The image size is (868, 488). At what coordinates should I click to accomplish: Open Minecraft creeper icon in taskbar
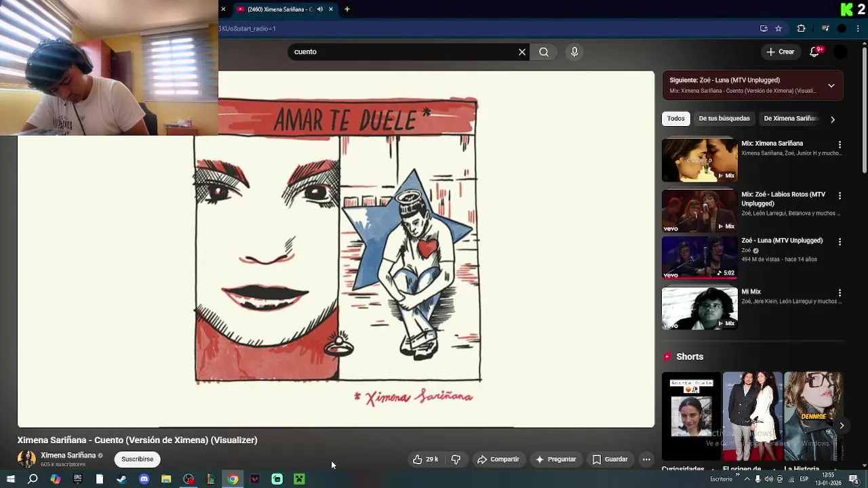[299, 479]
